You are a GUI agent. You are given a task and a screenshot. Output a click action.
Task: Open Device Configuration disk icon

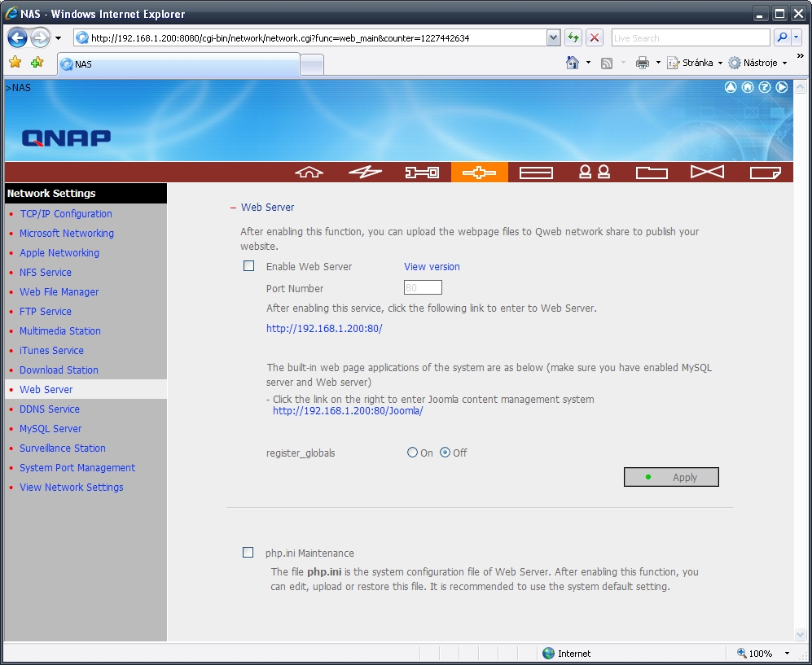[536, 173]
